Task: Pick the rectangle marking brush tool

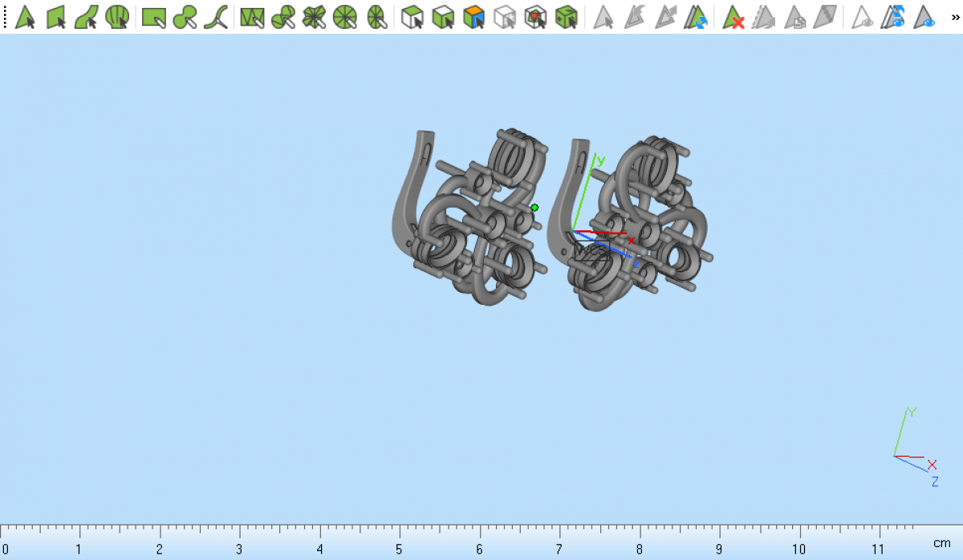Action: (x=153, y=16)
